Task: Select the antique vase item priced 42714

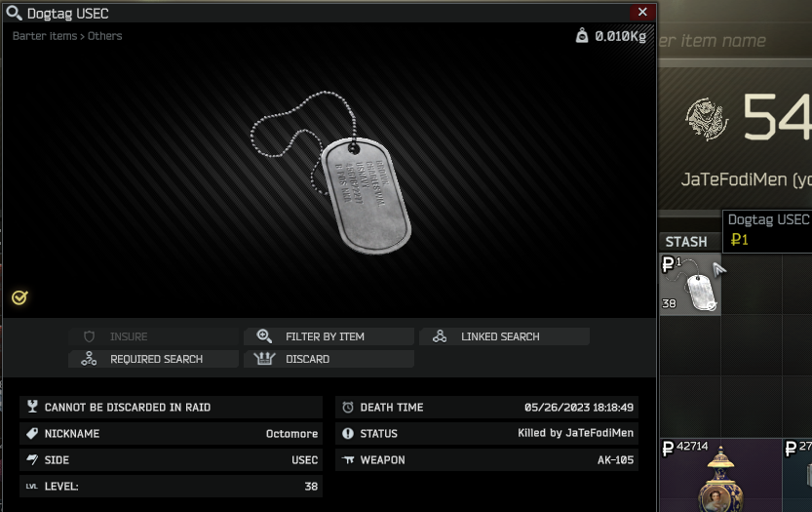Action: tap(720, 475)
